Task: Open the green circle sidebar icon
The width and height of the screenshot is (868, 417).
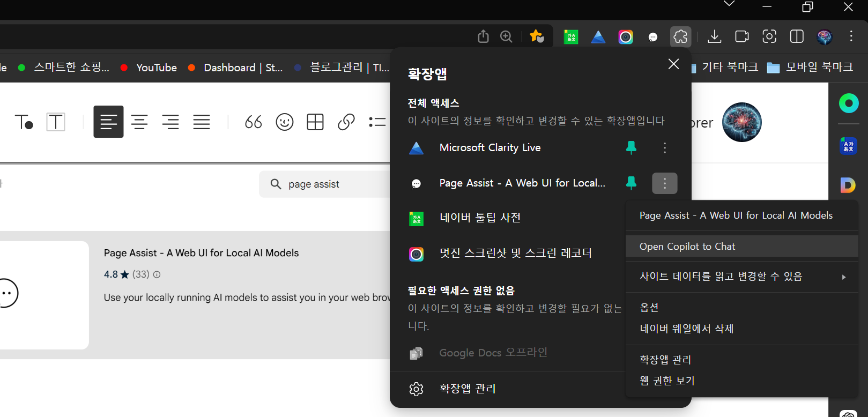Action: click(x=849, y=103)
